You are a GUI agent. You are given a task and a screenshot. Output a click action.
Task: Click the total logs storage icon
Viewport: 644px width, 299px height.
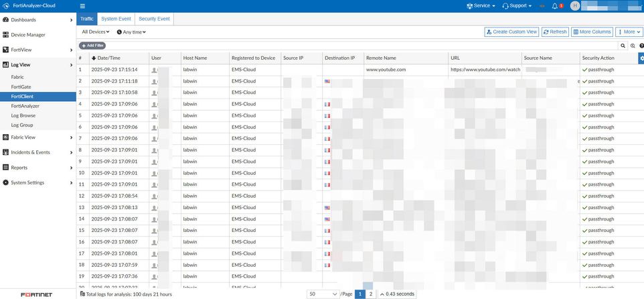(x=82, y=294)
